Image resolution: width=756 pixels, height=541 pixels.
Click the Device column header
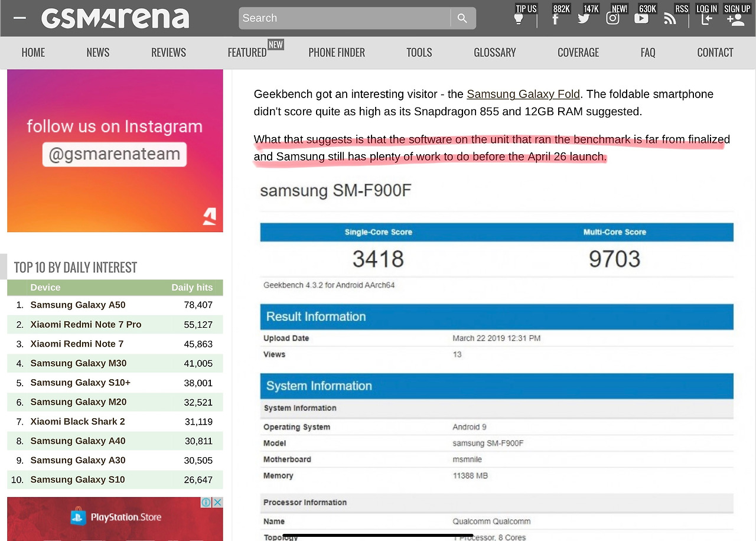coord(45,288)
